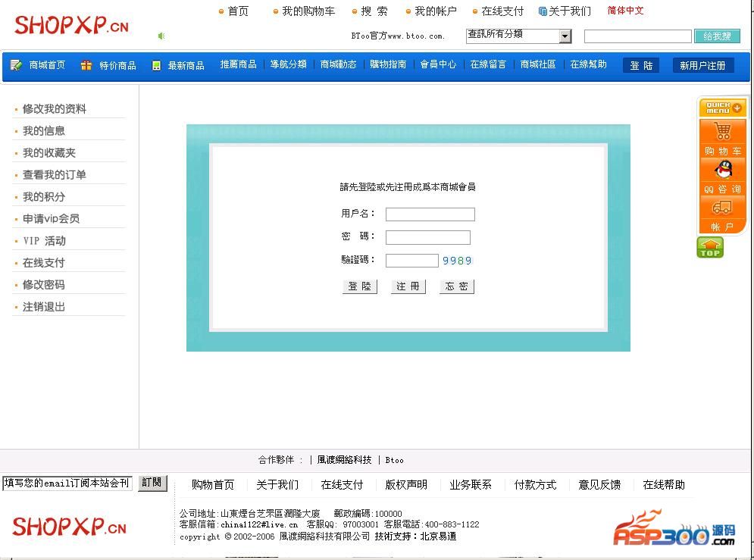Click the header search text field
The image size is (754, 560).
point(637,36)
